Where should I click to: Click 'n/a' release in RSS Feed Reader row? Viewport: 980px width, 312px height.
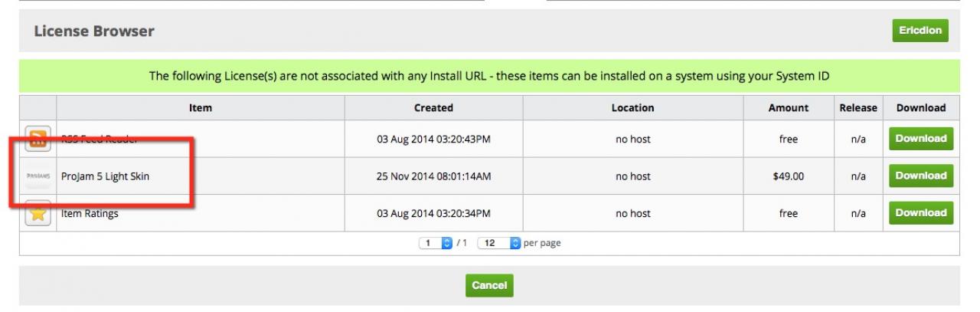pyautogui.click(x=858, y=140)
